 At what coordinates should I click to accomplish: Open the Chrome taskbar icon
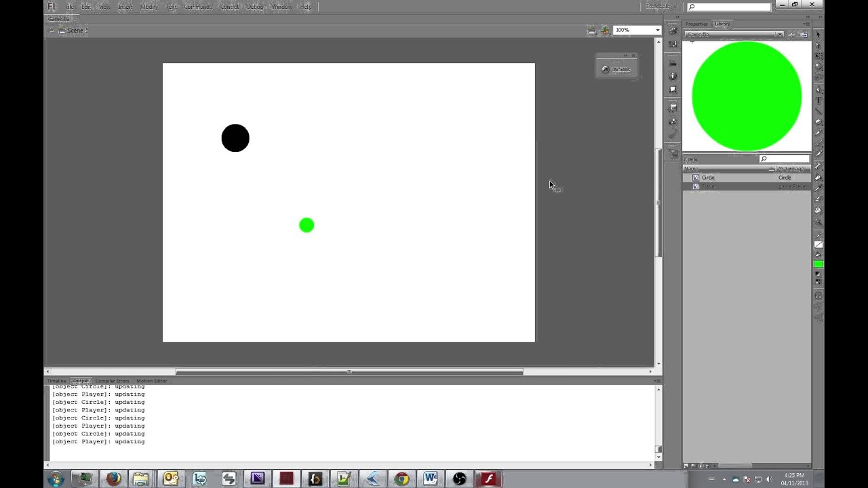click(x=401, y=479)
